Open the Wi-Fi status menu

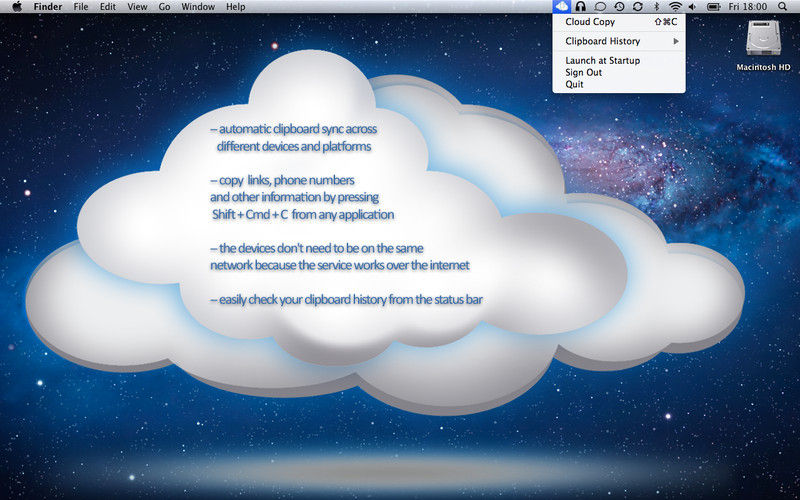[675, 7]
